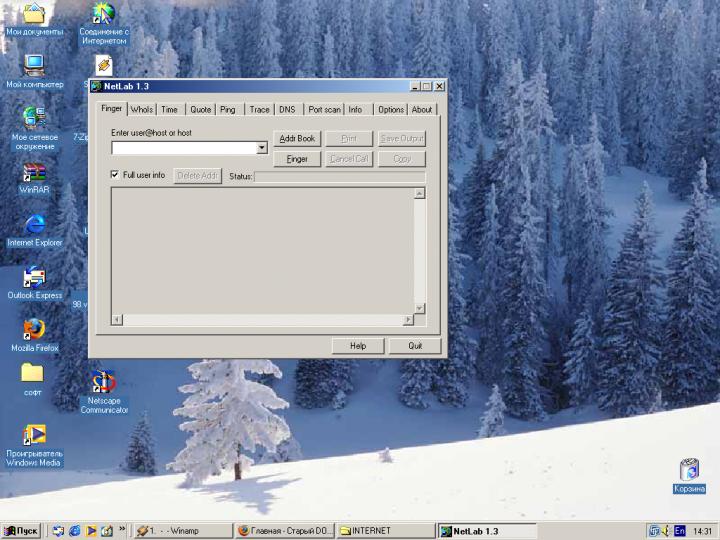Uncheck the Full user info checkbox
Image resolution: width=720 pixels, height=540 pixels.
point(115,175)
